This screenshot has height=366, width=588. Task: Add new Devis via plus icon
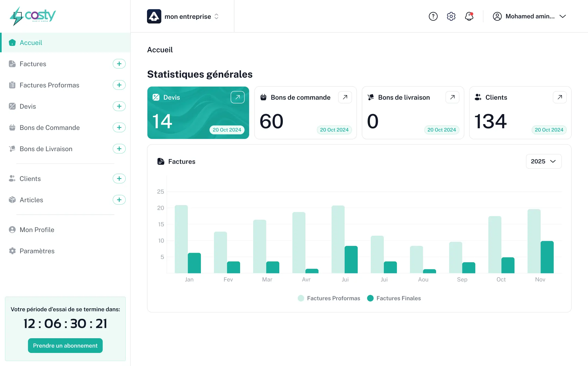coord(119,106)
